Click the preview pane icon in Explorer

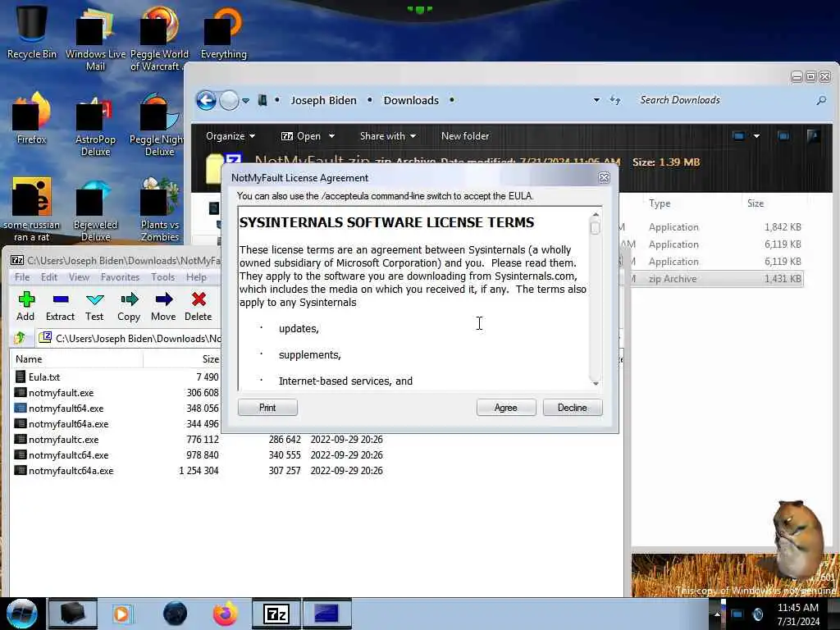point(783,136)
